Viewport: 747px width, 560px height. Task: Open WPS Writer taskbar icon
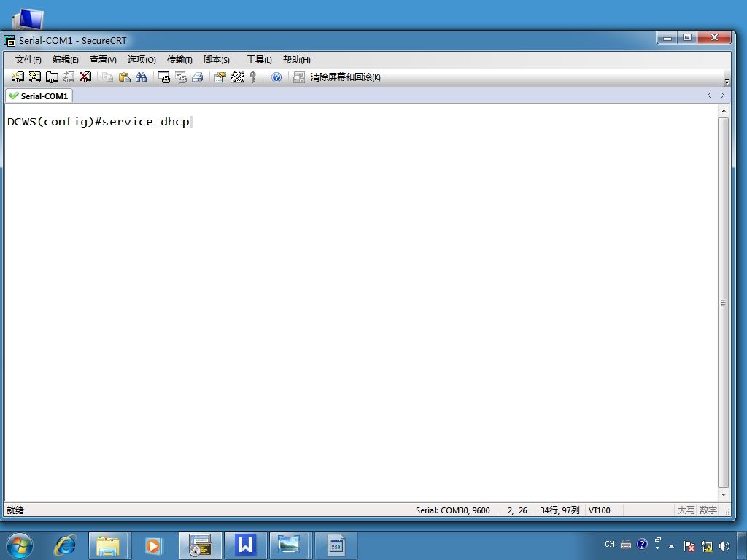[x=245, y=545]
